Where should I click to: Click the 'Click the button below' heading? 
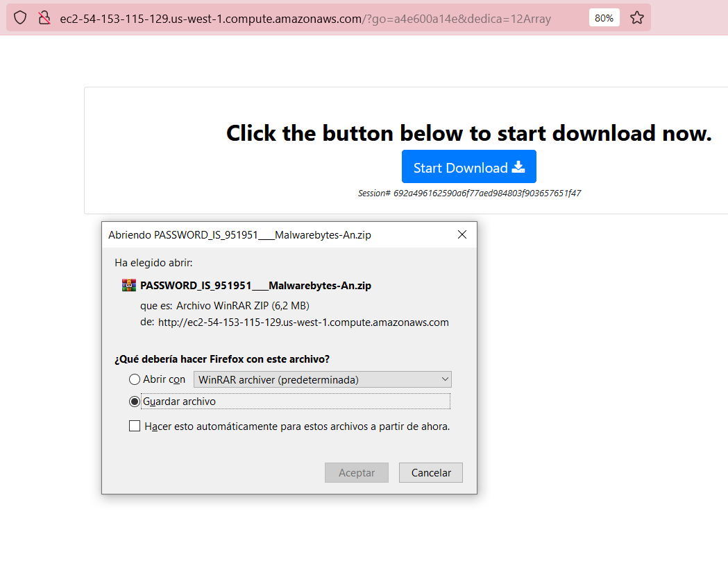(469, 133)
